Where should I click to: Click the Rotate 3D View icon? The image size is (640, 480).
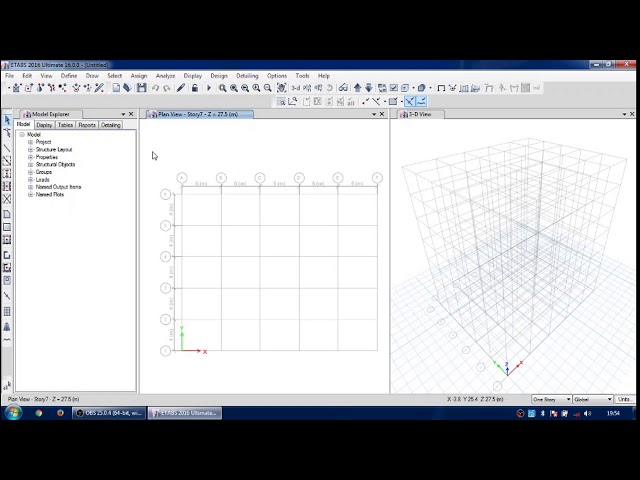(x=329, y=88)
